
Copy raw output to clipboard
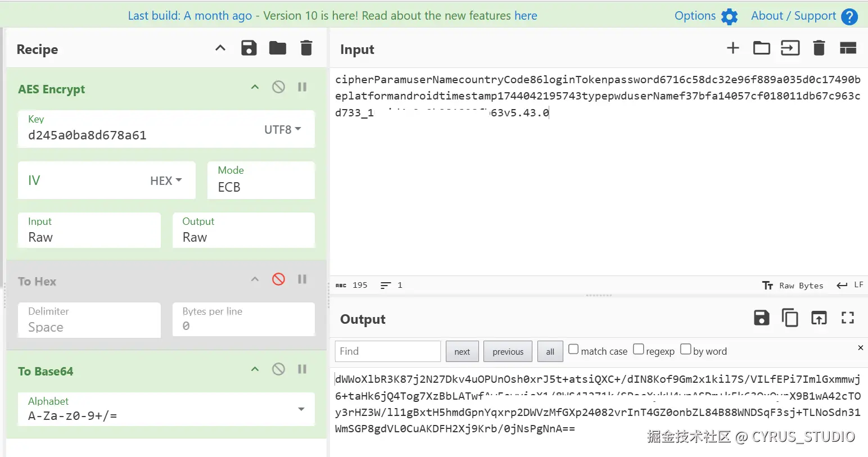[x=790, y=318]
